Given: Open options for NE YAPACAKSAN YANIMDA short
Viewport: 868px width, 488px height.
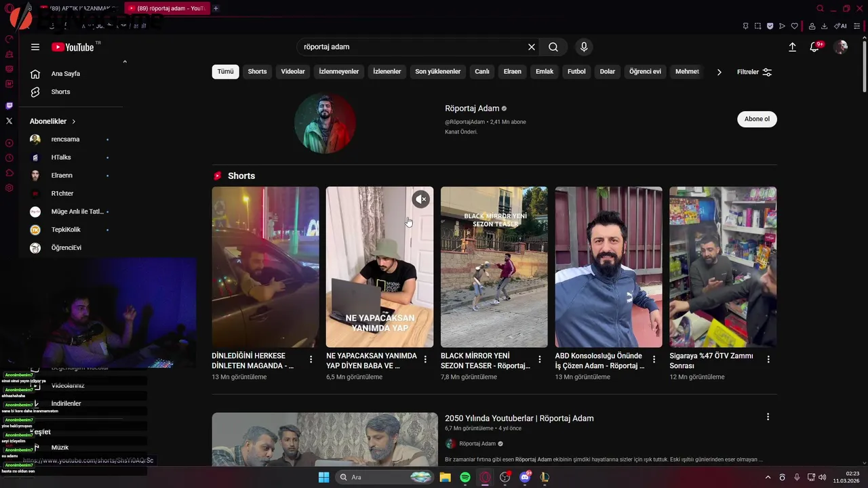Looking at the screenshot, I should coord(426,359).
